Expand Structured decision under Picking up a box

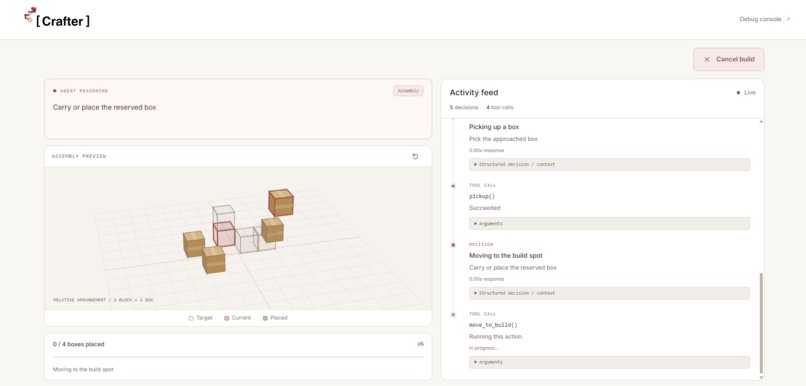609,164
